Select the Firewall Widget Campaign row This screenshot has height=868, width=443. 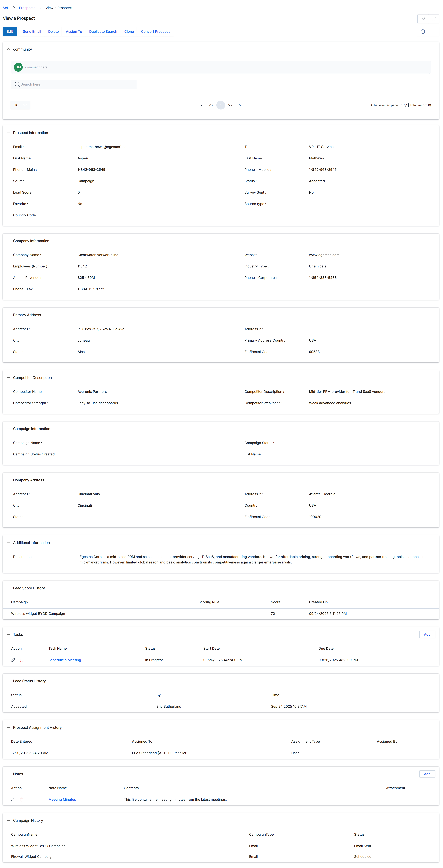[x=221, y=857]
